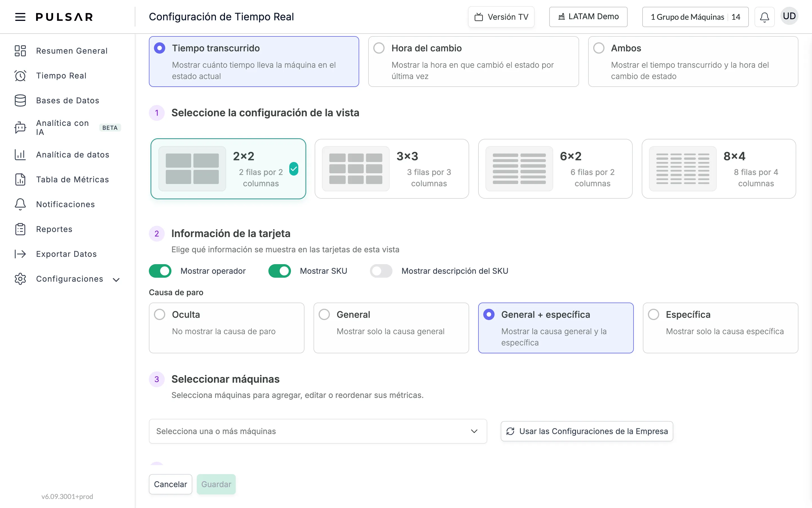Click the Guardar button
Image resolution: width=812 pixels, height=508 pixels.
216,484
